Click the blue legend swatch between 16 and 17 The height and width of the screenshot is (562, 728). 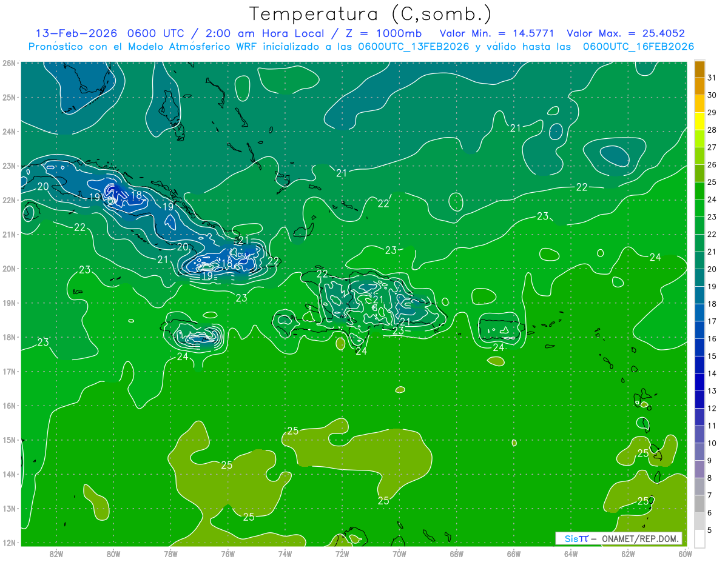(700, 330)
